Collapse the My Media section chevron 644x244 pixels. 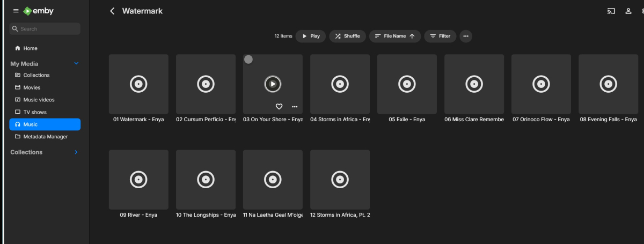click(x=76, y=64)
